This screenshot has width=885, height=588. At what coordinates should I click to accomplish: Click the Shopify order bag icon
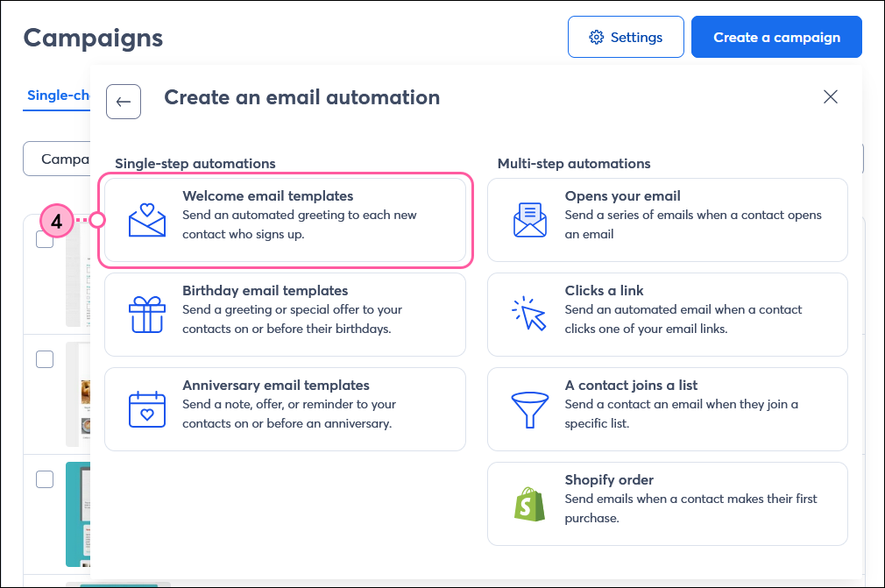point(529,503)
